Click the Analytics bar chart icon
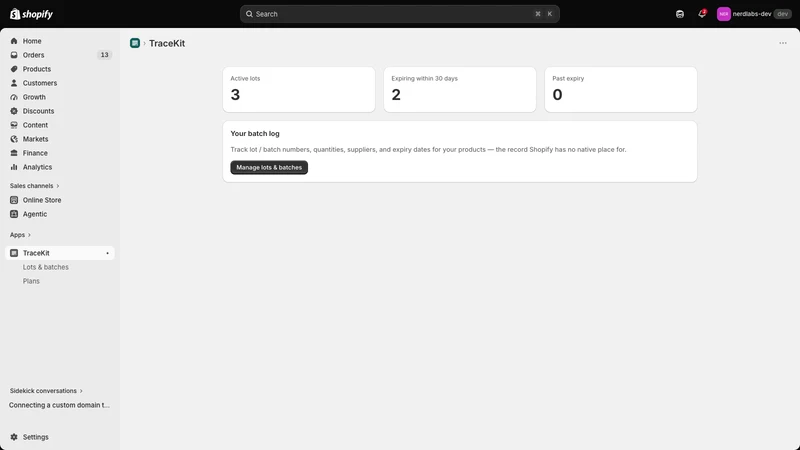The image size is (800, 450). 14,167
